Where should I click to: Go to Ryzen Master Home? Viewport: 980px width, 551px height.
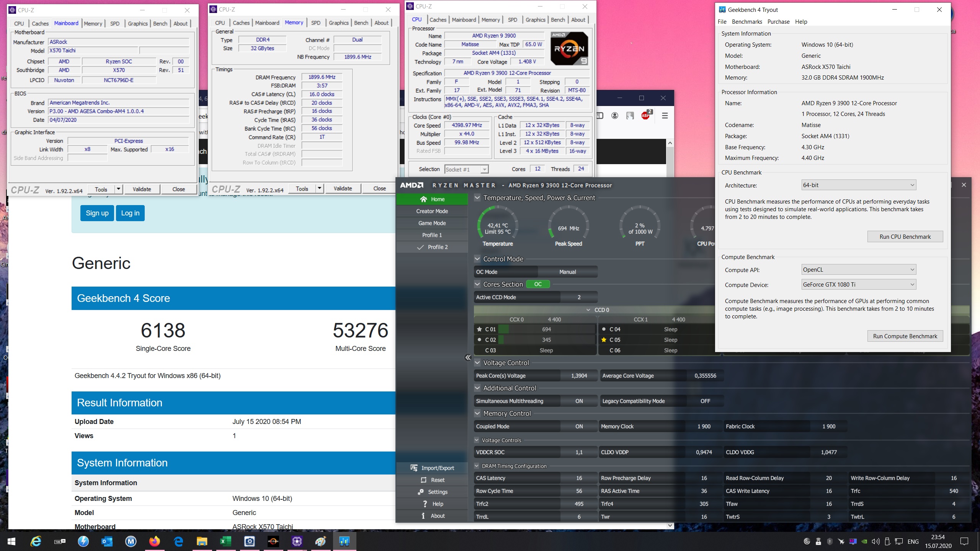tap(432, 199)
